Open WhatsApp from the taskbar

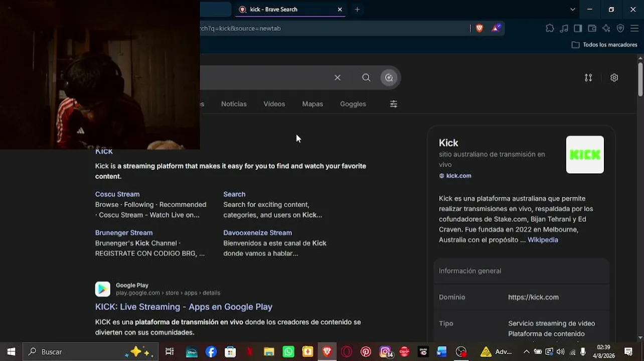288,352
